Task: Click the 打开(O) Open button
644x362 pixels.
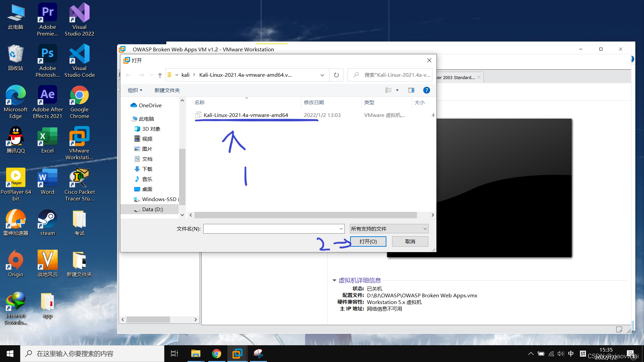Action: coord(368,241)
